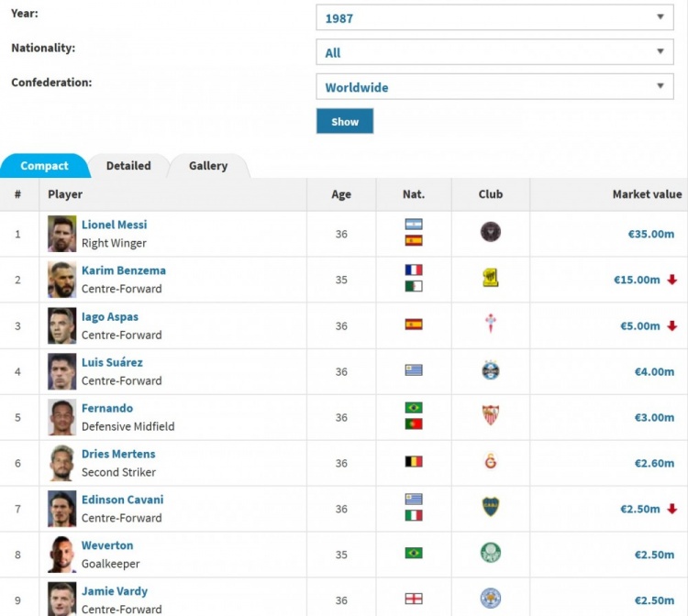Open Lionel Messi's player profile link
Image resolution: width=688 pixels, height=616 pixels.
[x=114, y=225]
